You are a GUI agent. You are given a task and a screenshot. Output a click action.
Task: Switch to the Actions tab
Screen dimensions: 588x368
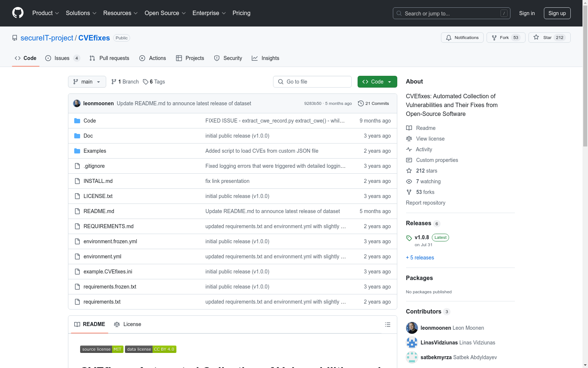click(x=153, y=58)
